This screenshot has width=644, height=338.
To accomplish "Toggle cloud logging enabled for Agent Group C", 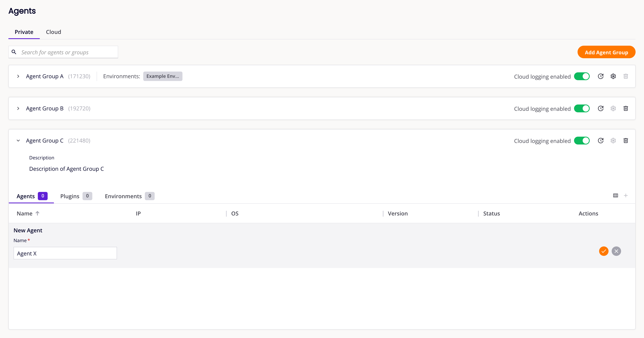I will coord(582,141).
